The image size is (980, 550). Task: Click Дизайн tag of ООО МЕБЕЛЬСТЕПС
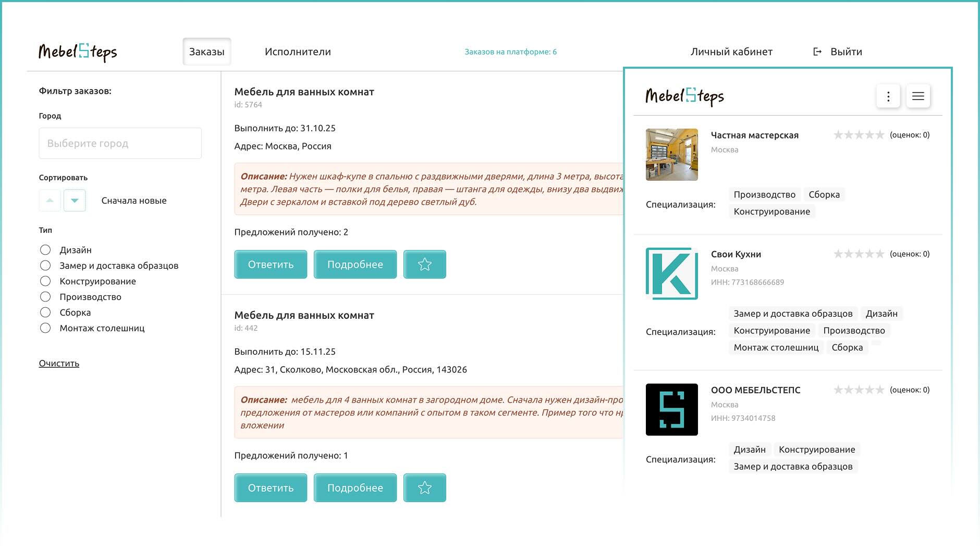tap(750, 449)
